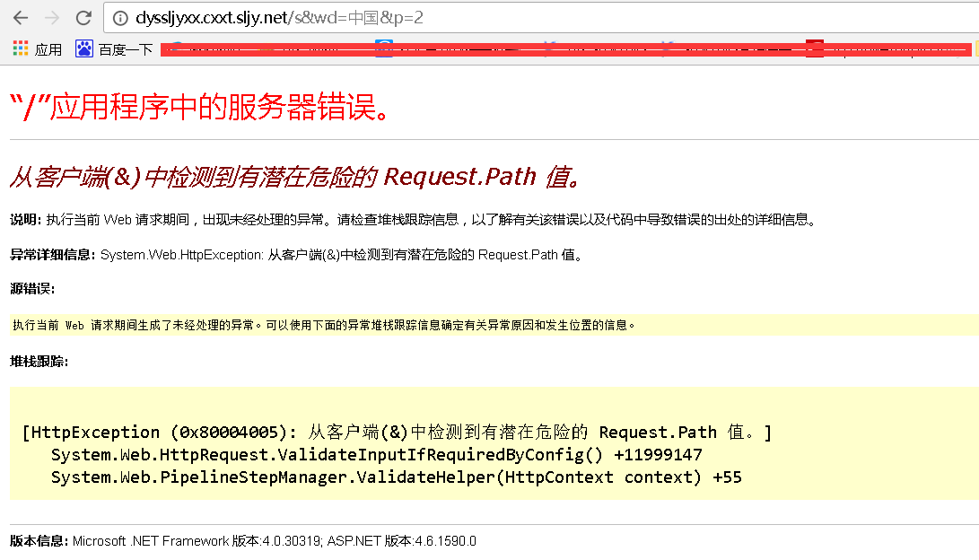Click the 源错误 label
The width and height of the screenshot is (979, 560).
point(32,289)
